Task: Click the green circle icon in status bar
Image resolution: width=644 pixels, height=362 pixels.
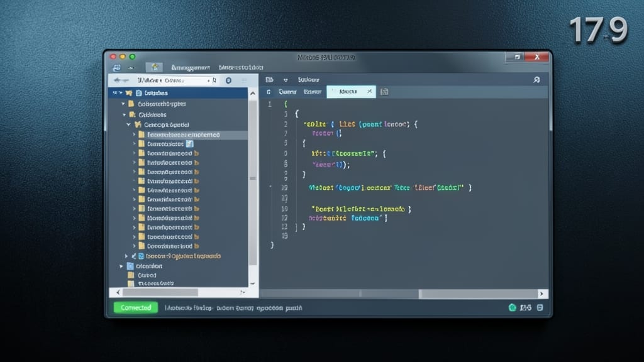Action: coord(512,307)
